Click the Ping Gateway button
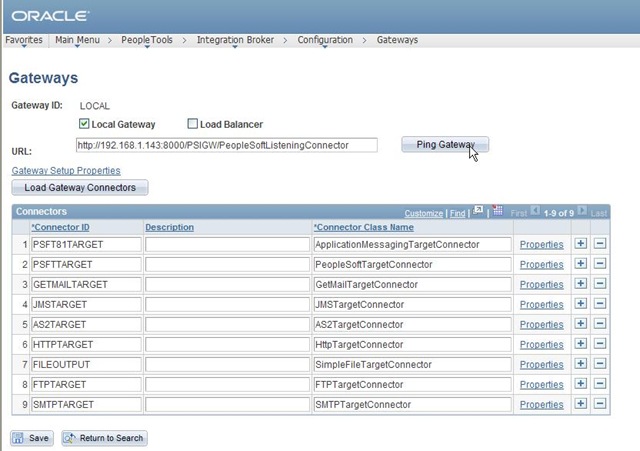640x451 pixels. coord(445,144)
